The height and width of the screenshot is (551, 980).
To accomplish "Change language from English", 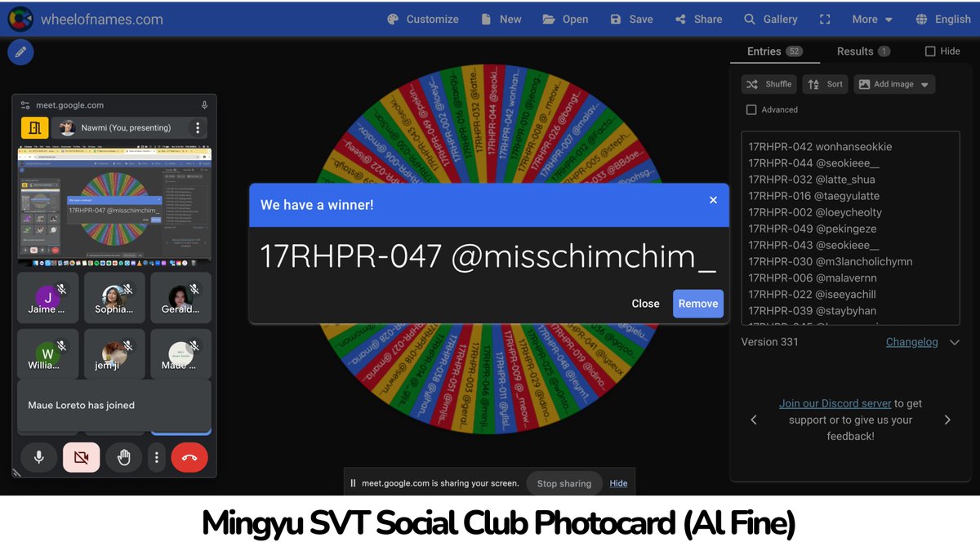I will click(x=943, y=19).
